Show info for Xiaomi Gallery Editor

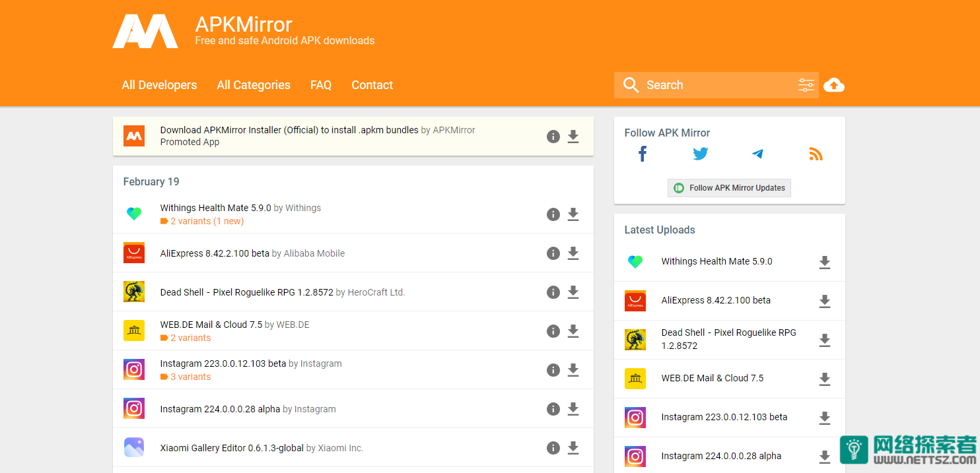pyautogui.click(x=553, y=448)
